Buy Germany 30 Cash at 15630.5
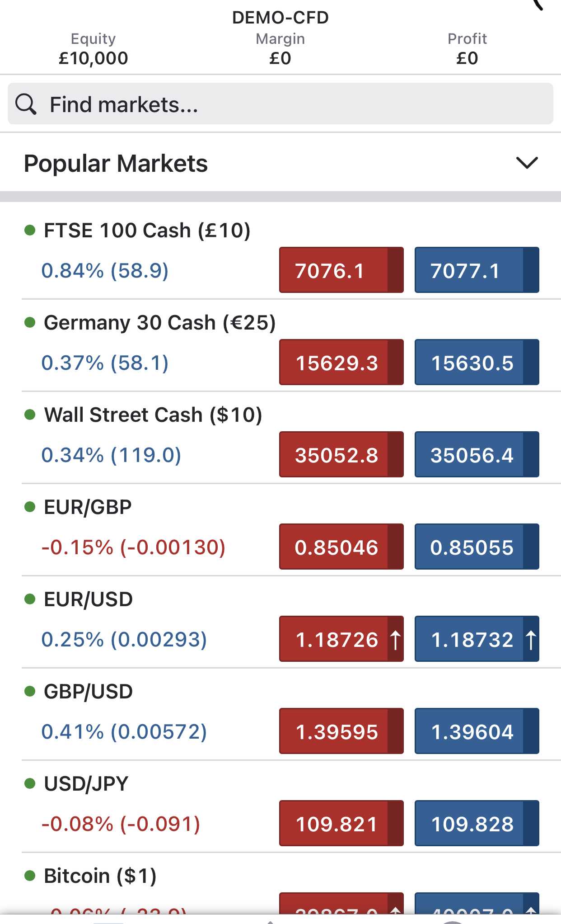This screenshot has width=561, height=924. [477, 362]
